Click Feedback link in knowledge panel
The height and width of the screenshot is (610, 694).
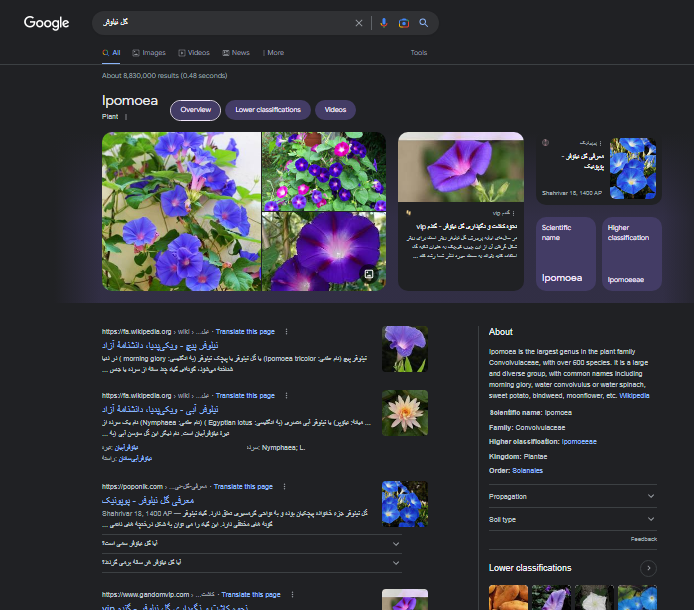pyautogui.click(x=644, y=539)
